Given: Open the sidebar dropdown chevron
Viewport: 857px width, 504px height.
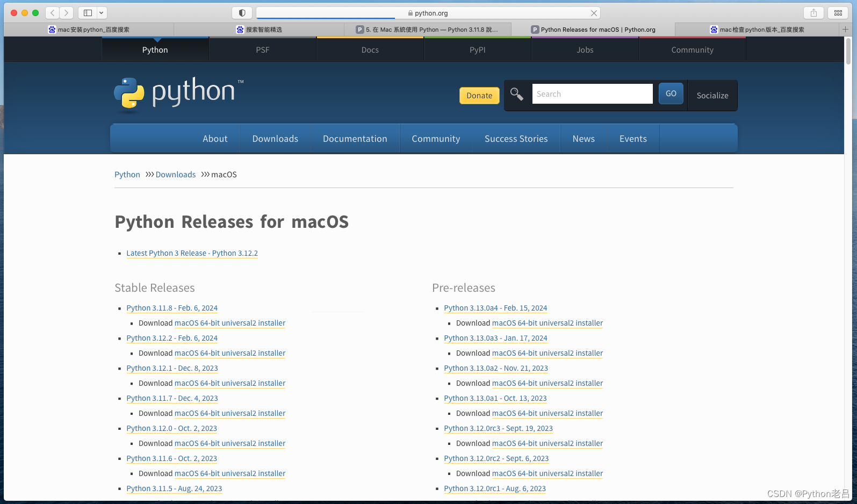Looking at the screenshot, I should [x=102, y=13].
